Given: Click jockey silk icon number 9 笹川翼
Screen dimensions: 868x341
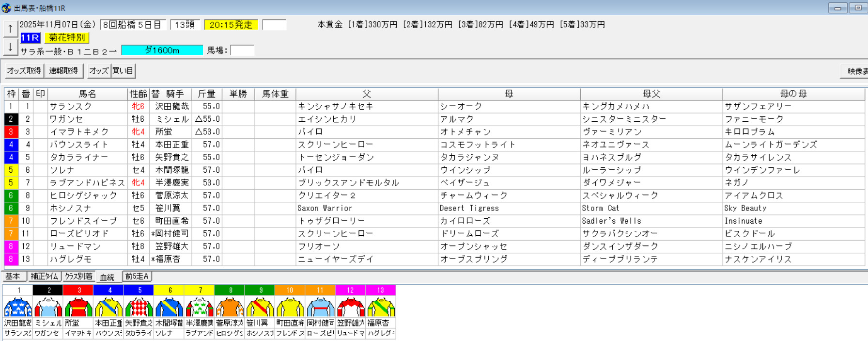Looking at the screenshot, I should pyautogui.click(x=260, y=308).
